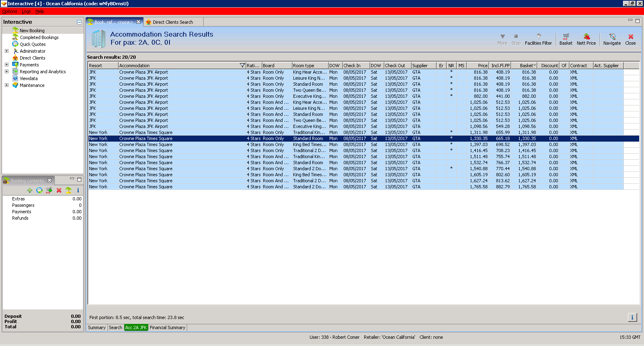Click the clock quick quote icon in Booking contents

pos(39,190)
